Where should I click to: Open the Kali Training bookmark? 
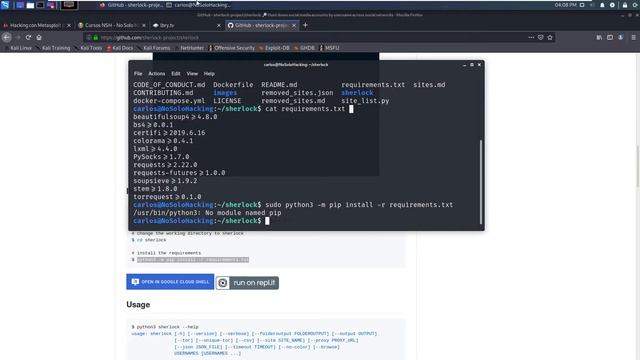[x=53, y=48]
